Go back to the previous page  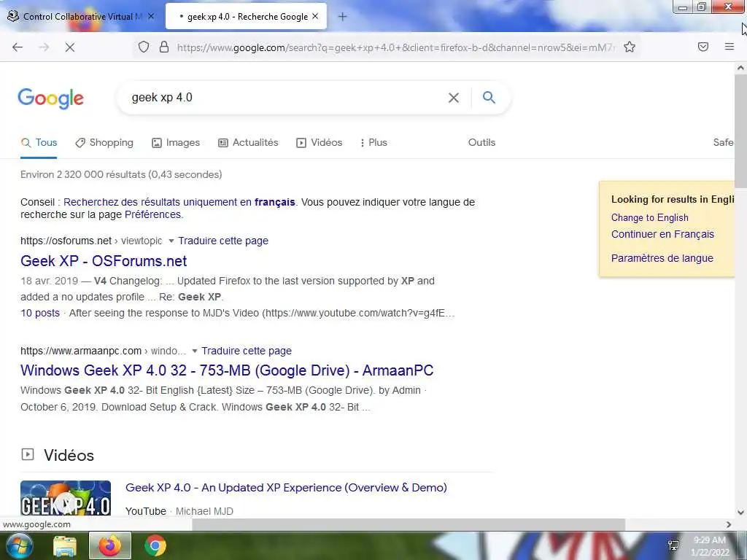pyautogui.click(x=18, y=47)
